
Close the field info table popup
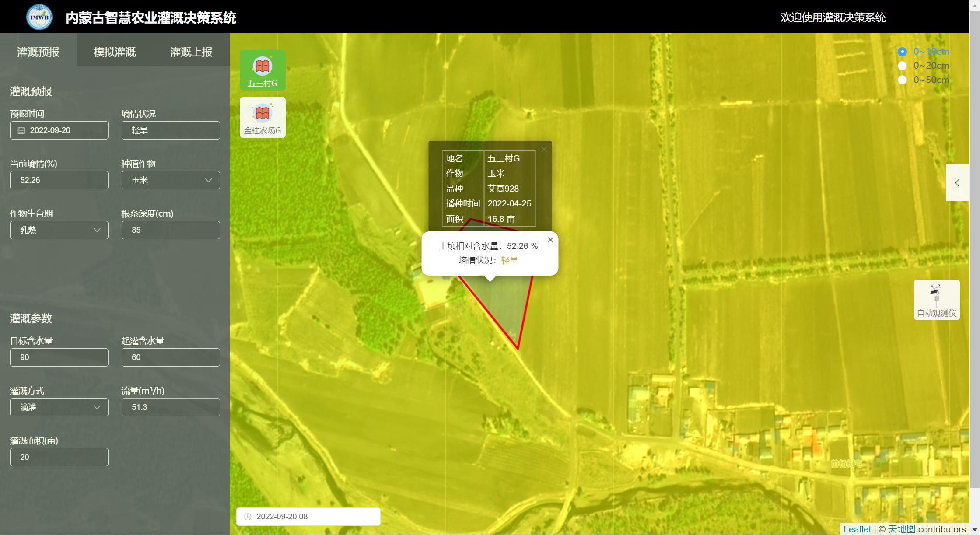(544, 150)
